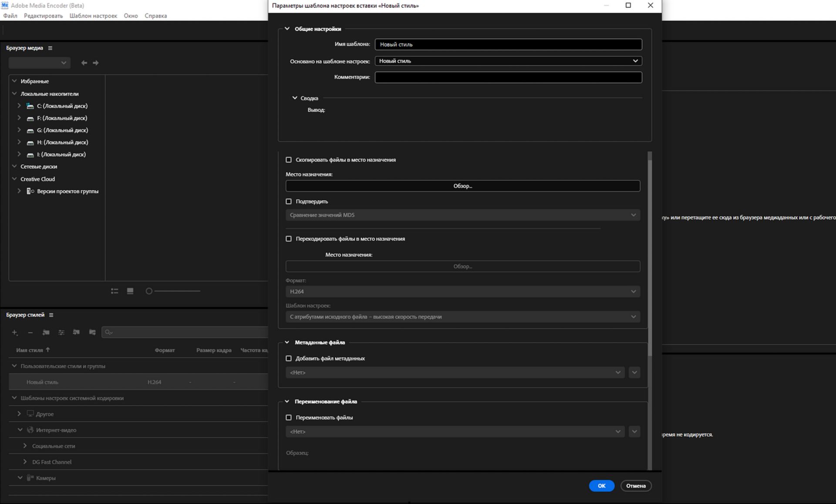
Task: Click Обзор to choose destination folder
Action: 462,185
